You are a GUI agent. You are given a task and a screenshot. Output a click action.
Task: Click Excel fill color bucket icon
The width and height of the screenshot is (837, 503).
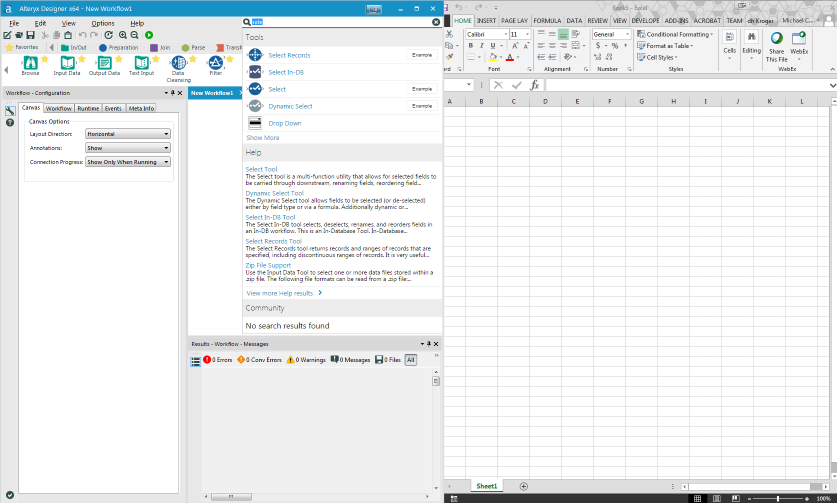[x=493, y=57]
